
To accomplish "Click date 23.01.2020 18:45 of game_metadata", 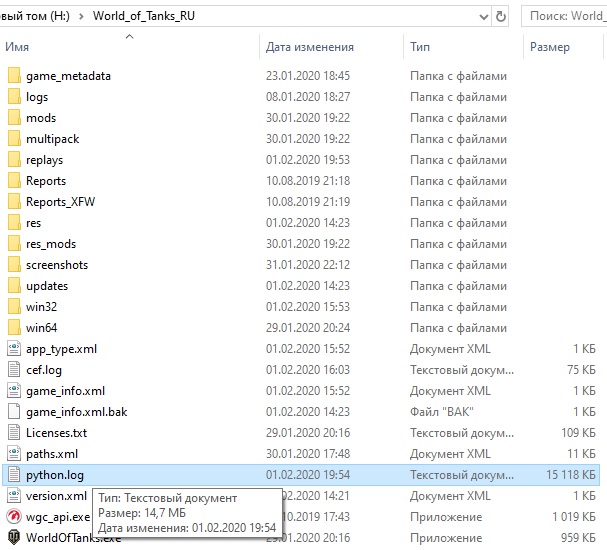I will [x=308, y=75].
